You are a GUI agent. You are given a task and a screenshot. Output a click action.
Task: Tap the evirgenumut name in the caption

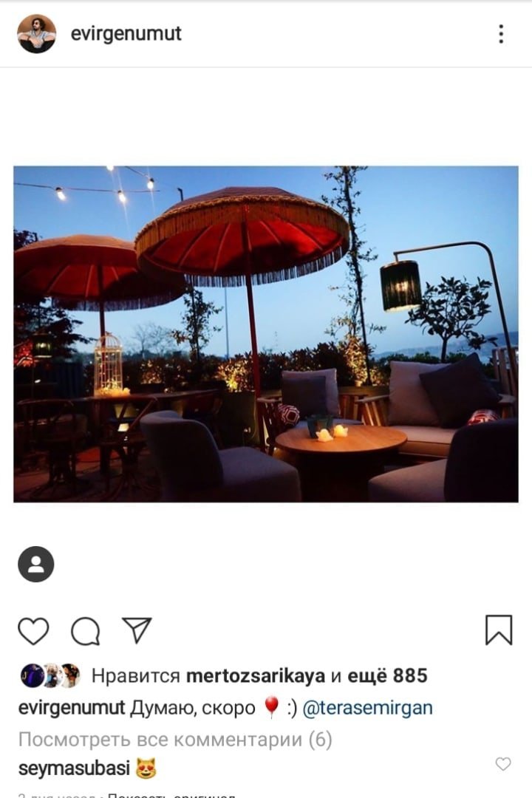(71, 708)
